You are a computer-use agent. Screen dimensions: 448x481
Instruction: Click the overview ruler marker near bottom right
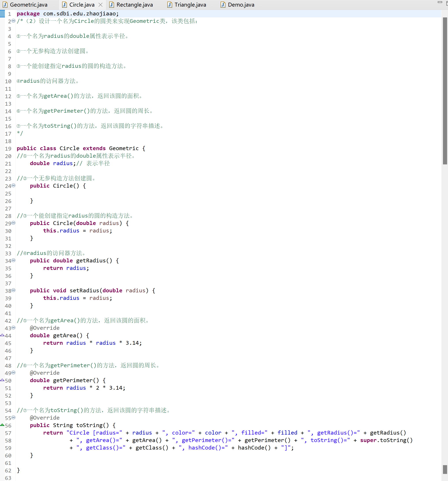(x=445, y=469)
